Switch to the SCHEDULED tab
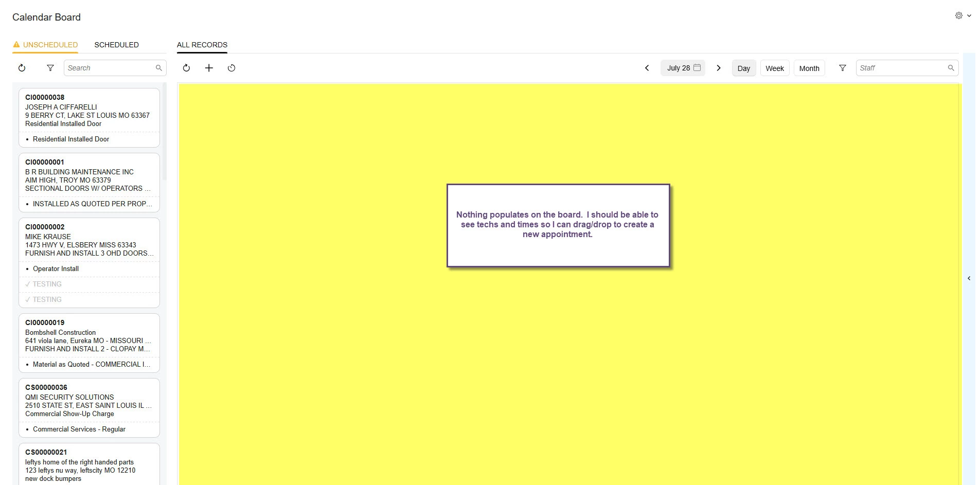This screenshot has height=485, width=980. coord(116,45)
